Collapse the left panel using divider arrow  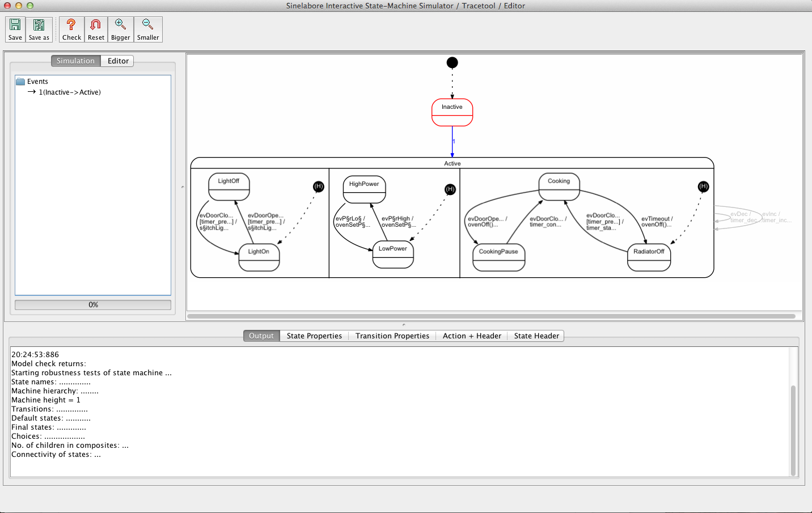(x=183, y=187)
